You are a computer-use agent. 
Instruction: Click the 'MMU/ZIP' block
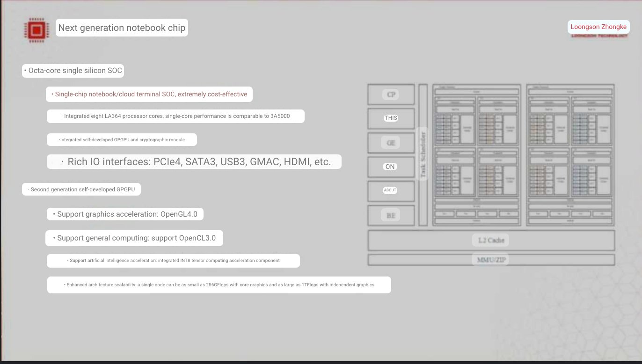coord(491,260)
